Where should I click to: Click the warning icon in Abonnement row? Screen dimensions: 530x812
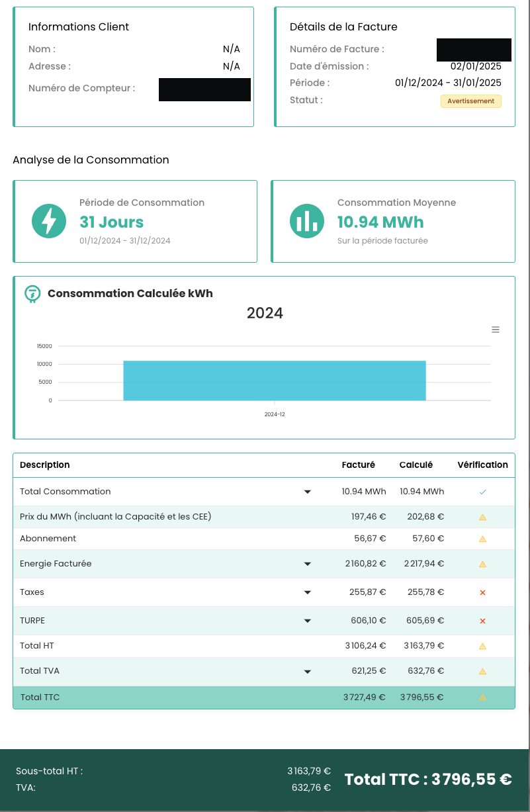482,539
